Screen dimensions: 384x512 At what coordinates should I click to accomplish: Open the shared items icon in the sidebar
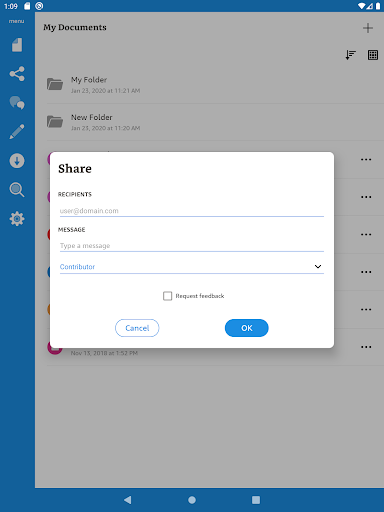[17, 74]
